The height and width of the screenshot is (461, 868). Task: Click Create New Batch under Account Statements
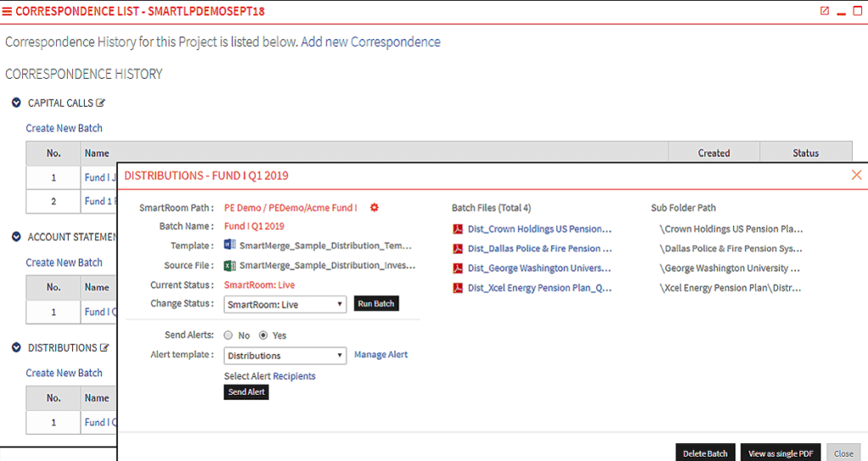64,263
